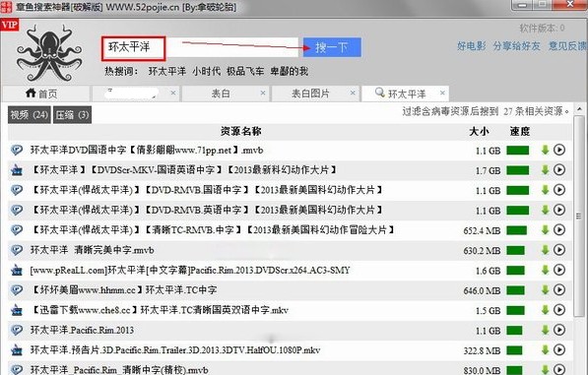Click green download arrow for 清晰完美中字.rmvb

545,249
